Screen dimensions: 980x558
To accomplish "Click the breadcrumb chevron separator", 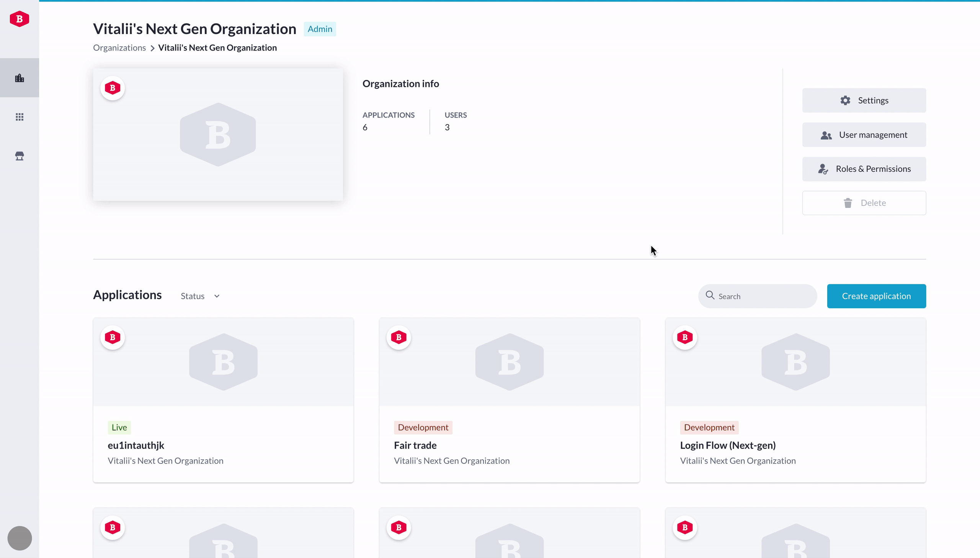I will pyautogui.click(x=152, y=48).
